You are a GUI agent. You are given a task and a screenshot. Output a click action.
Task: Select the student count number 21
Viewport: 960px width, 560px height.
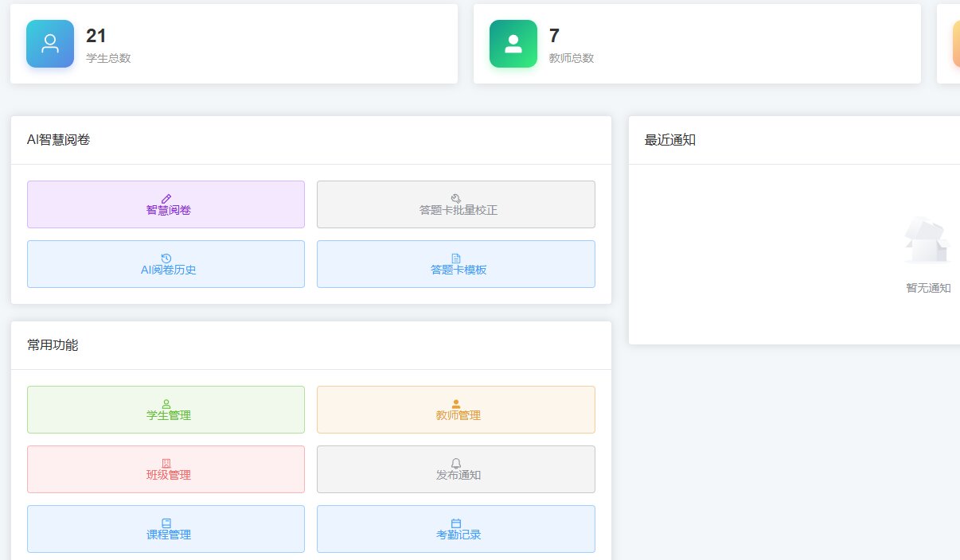(96, 36)
